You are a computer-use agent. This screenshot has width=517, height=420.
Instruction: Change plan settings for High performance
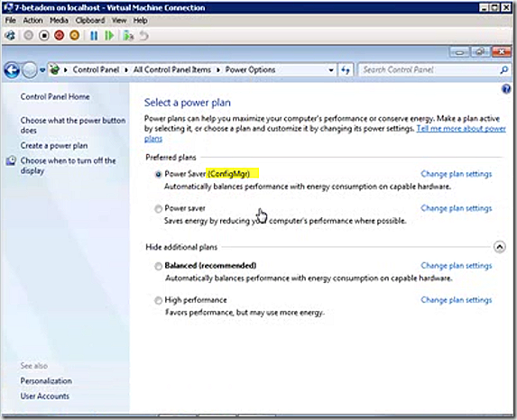click(x=456, y=300)
